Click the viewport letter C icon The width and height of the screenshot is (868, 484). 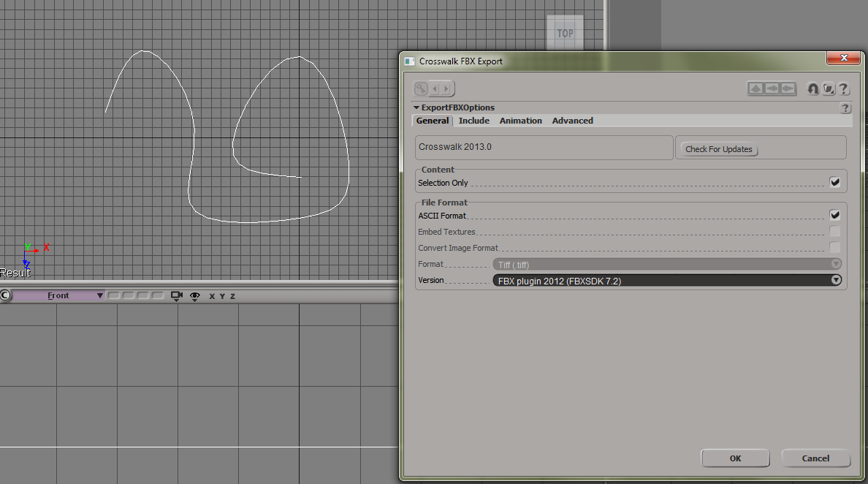tap(5, 295)
